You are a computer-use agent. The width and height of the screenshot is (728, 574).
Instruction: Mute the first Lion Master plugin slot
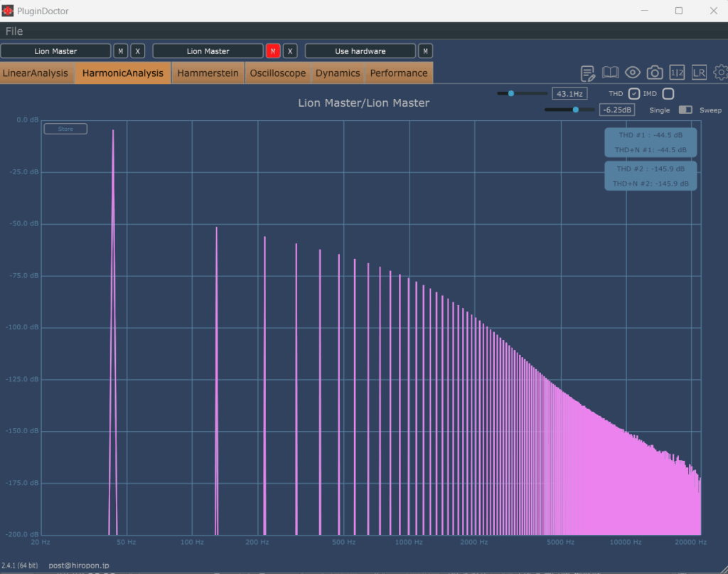coord(121,51)
